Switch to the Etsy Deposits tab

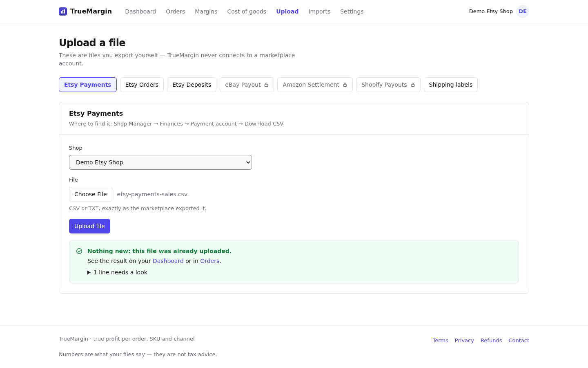click(x=192, y=85)
